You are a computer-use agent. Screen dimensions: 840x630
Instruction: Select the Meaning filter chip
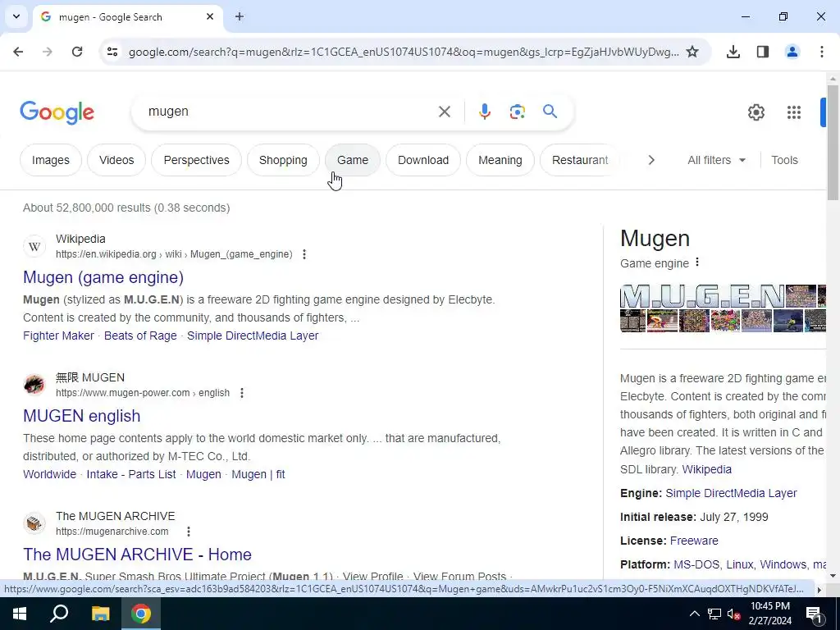[x=500, y=160]
